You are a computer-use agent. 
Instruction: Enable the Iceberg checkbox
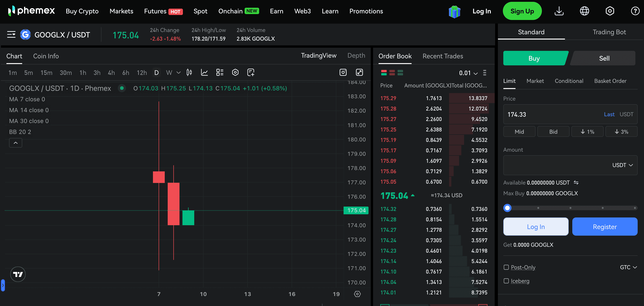[506, 281]
